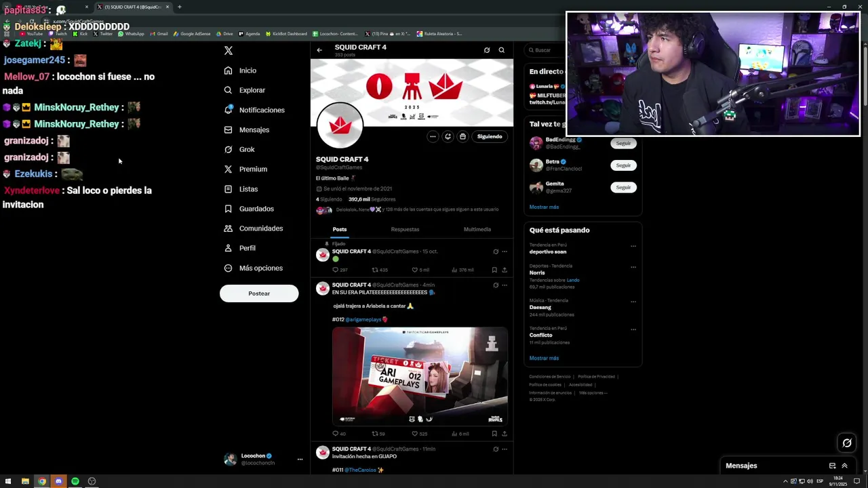Open the Ari Gameplays ticket image
The image size is (868, 488).
(420, 376)
